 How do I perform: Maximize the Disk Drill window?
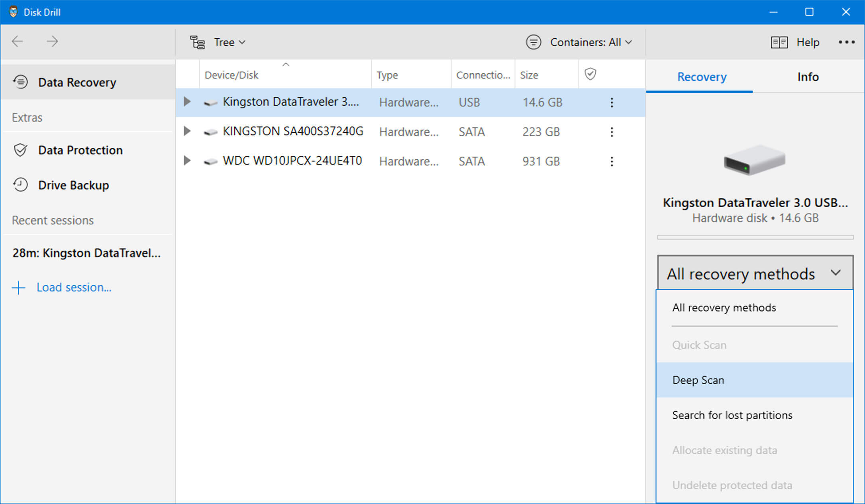coord(809,12)
